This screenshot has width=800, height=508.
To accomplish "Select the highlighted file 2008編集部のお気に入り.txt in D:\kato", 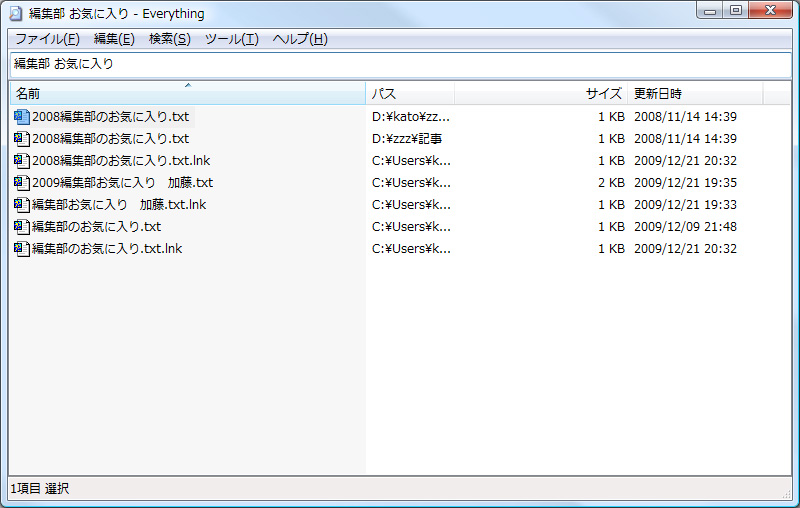I will click(110, 117).
